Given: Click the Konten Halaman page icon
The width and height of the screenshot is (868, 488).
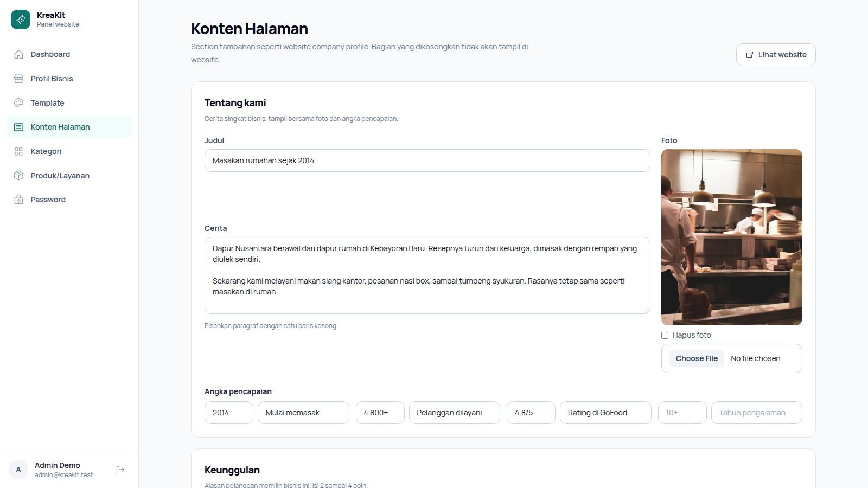Looking at the screenshot, I should click(x=18, y=127).
